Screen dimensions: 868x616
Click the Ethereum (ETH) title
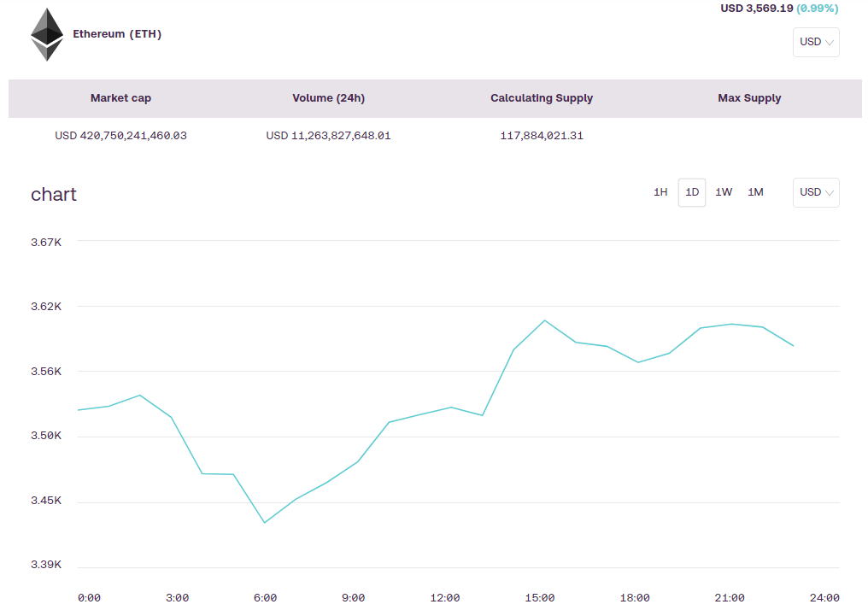tap(117, 34)
